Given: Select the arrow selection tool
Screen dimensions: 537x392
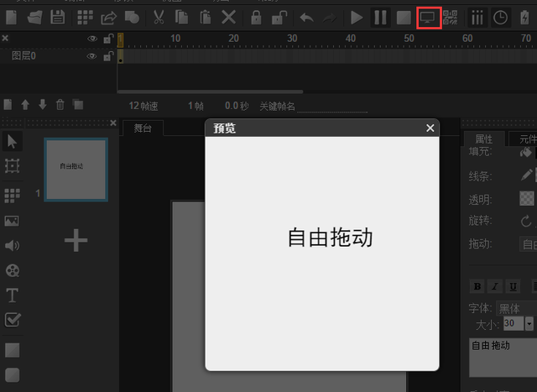Looking at the screenshot, I should pos(12,141).
